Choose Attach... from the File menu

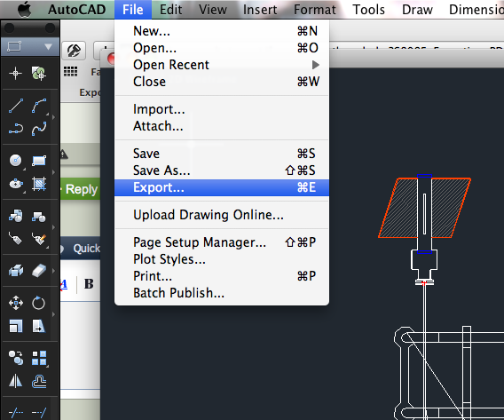222,126
